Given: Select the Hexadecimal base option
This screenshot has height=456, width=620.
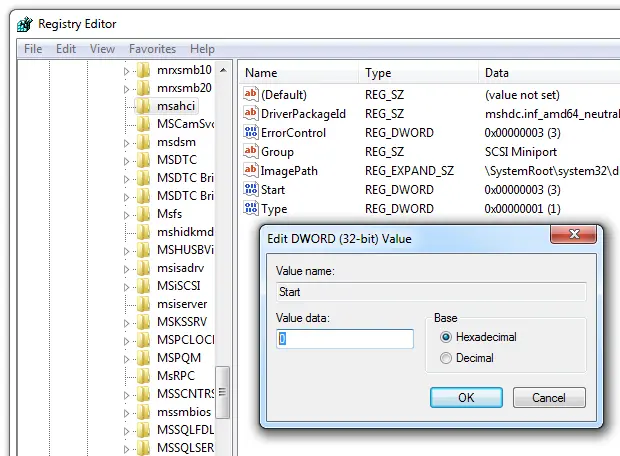Looking at the screenshot, I should (x=446, y=338).
